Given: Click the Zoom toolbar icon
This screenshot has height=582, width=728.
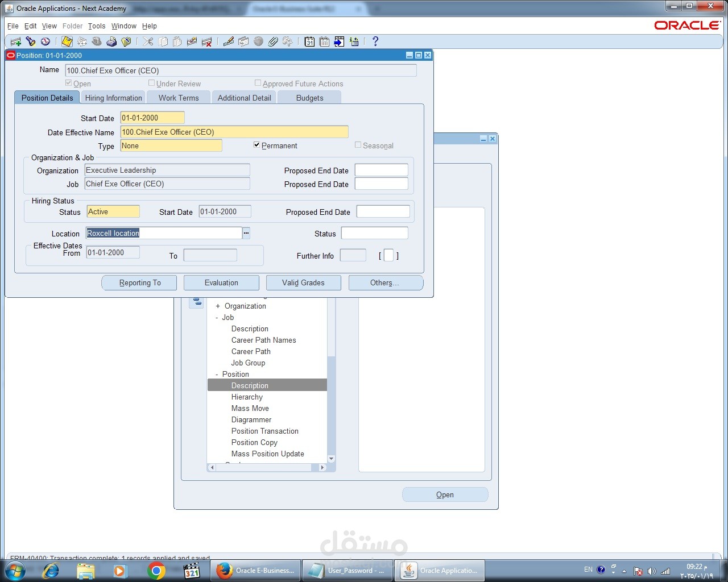Looking at the screenshot, I should pos(243,41).
